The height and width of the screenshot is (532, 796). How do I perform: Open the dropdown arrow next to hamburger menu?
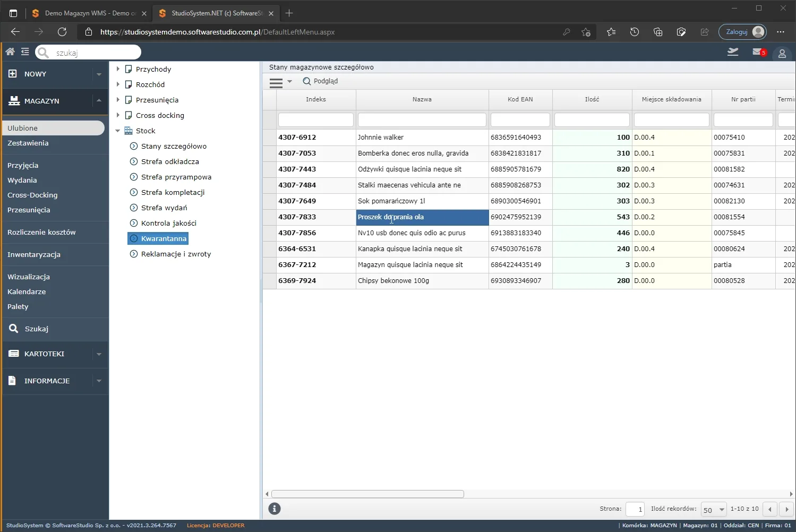coord(289,82)
